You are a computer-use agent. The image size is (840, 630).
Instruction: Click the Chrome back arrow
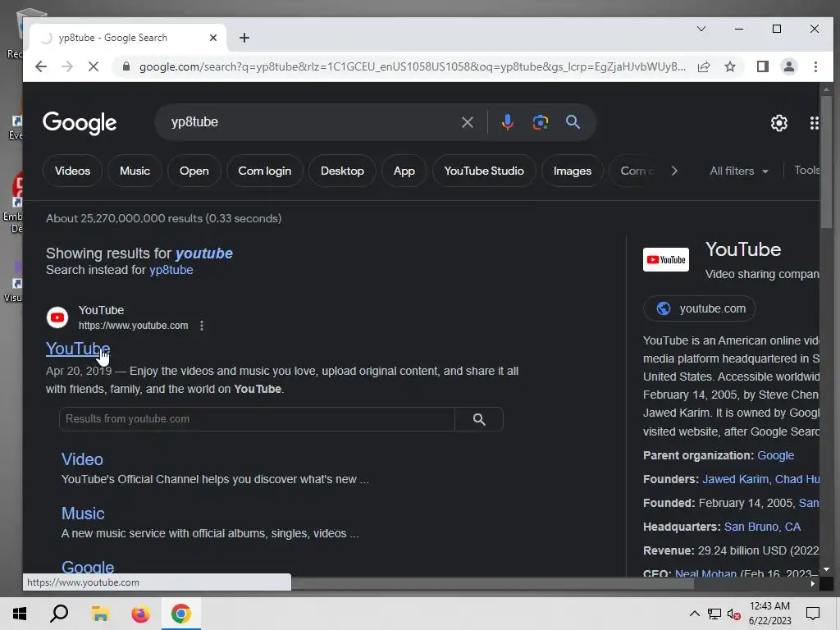(41, 66)
